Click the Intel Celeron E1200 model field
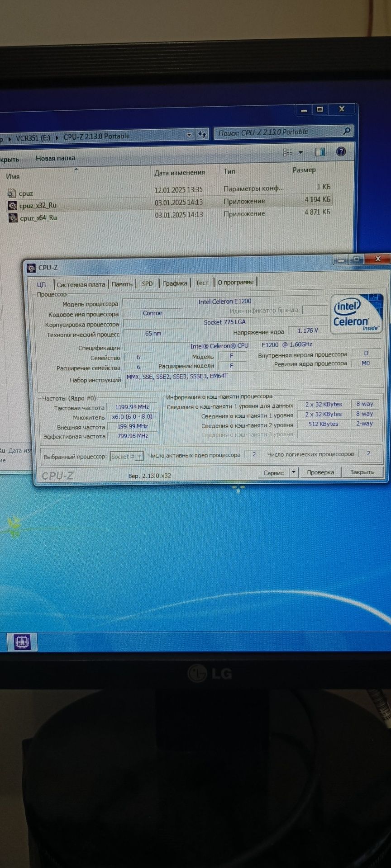Viewport: 391px width, 868px height. tap(224, 301)
